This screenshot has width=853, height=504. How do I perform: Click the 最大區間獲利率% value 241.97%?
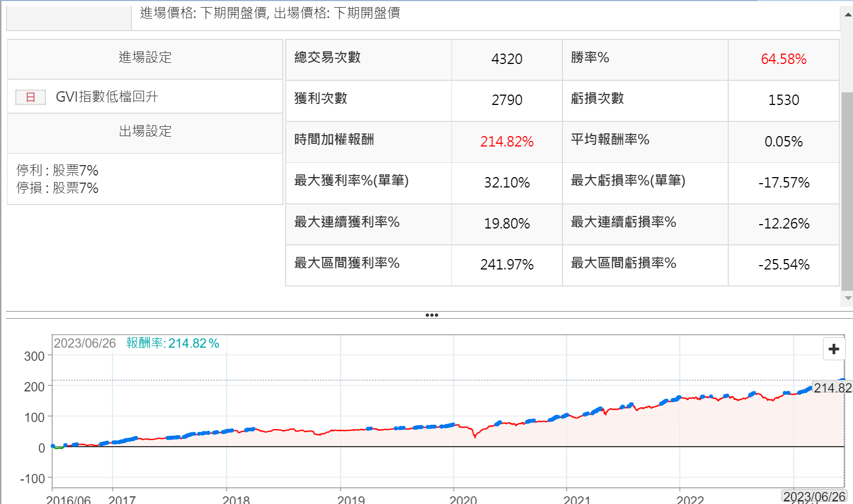507,265
